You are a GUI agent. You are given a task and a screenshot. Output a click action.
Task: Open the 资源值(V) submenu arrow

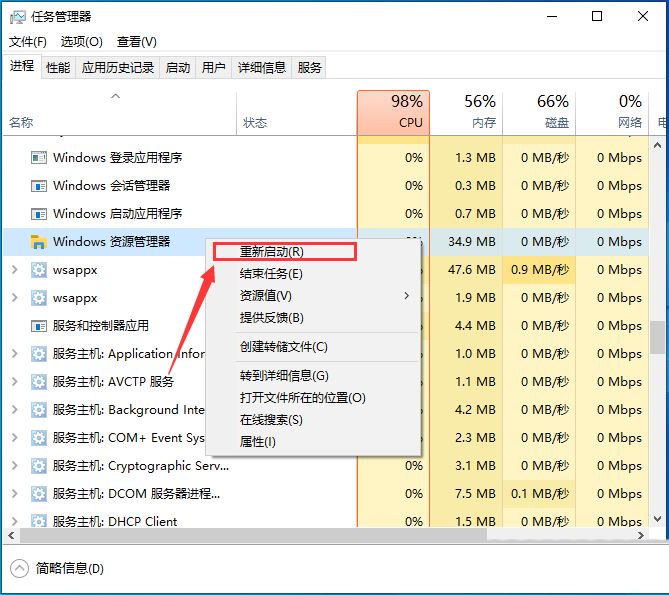click(x=407, y=296)
